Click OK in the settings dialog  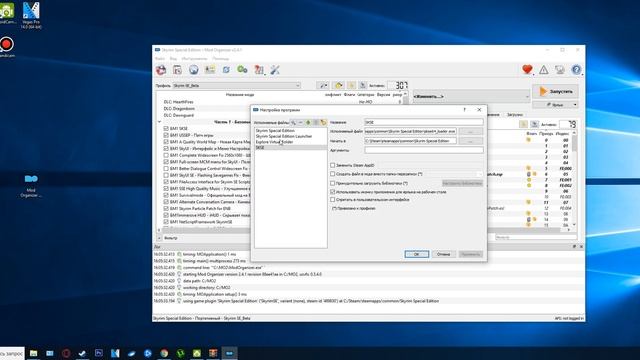pyautogui.click(x=416, y=254)
